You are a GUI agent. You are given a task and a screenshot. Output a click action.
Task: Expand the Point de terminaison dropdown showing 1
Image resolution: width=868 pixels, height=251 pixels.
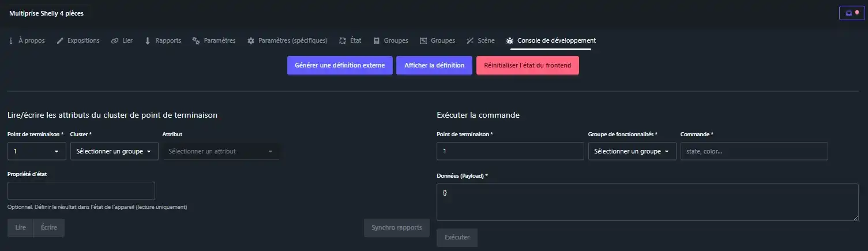pyautogui.click(x=36, y=151)
